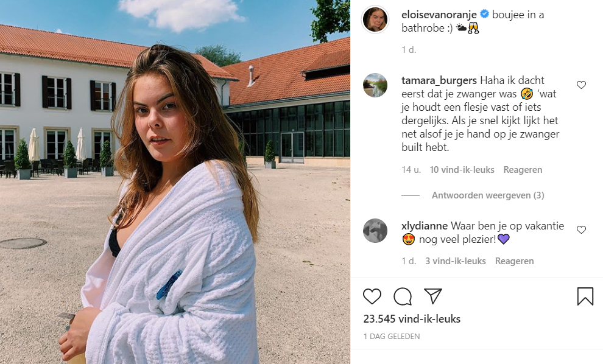The image size is (603, 364).
Task: Like xlydianne's comment with heart icon
Action: tap(581, 230)
